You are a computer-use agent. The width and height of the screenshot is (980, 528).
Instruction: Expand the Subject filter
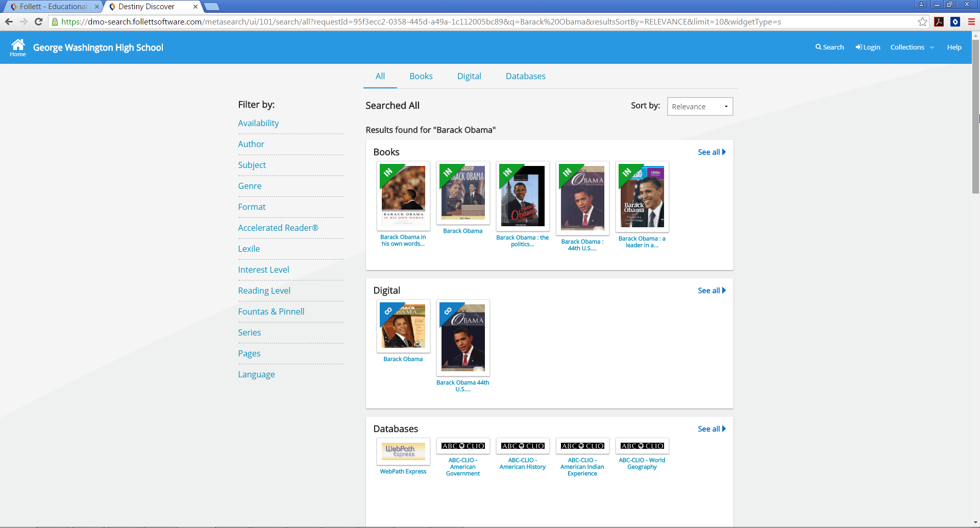[252, 165]
